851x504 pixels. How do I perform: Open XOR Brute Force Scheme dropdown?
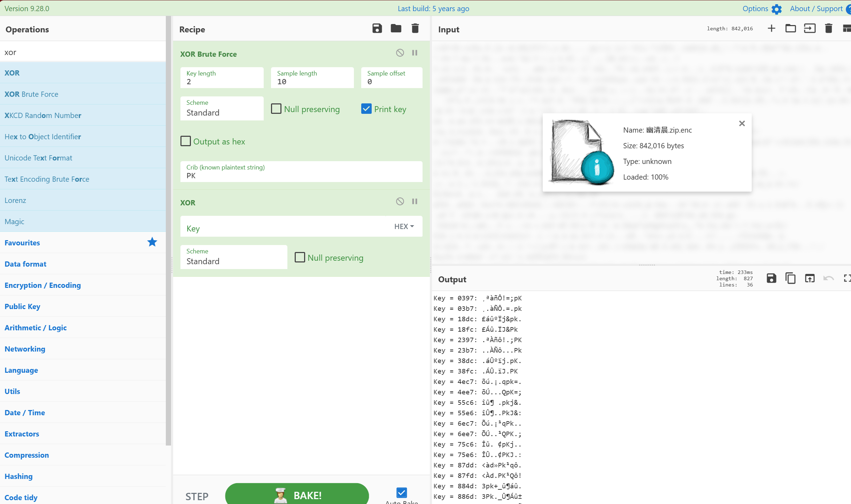click(x=222, y=109)
